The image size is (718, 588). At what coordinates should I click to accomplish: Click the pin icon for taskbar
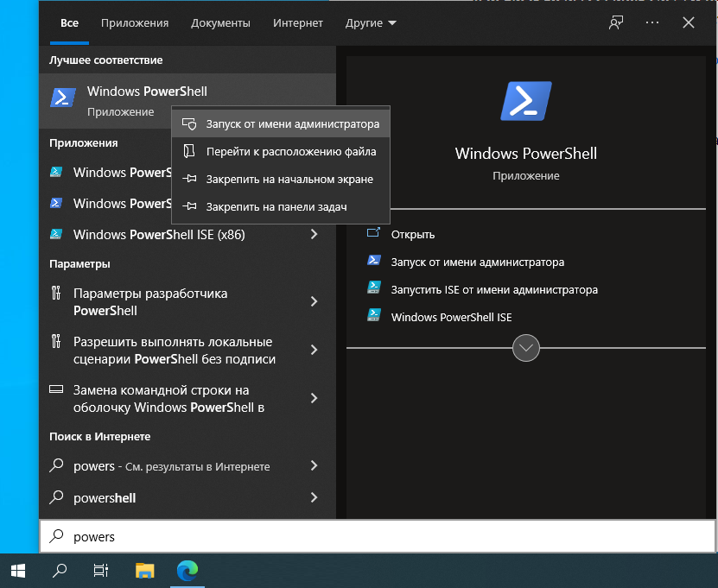click(x=189, y=206)
